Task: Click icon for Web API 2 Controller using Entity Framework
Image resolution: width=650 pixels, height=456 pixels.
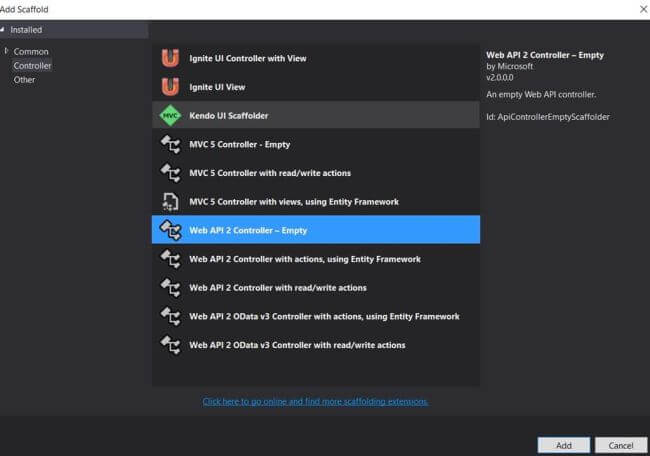Action: (x=170, y=259)
